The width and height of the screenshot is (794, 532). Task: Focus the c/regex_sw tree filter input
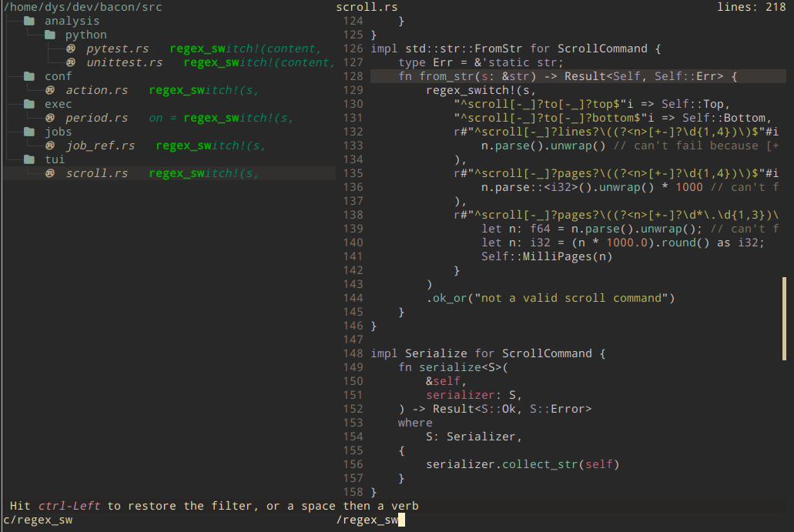click(x=39, y=520)
